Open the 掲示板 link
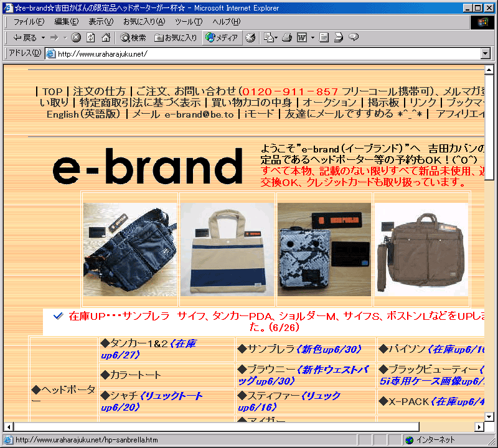The width and height of the screenshot is (498, 448). (x=383, y=103)
